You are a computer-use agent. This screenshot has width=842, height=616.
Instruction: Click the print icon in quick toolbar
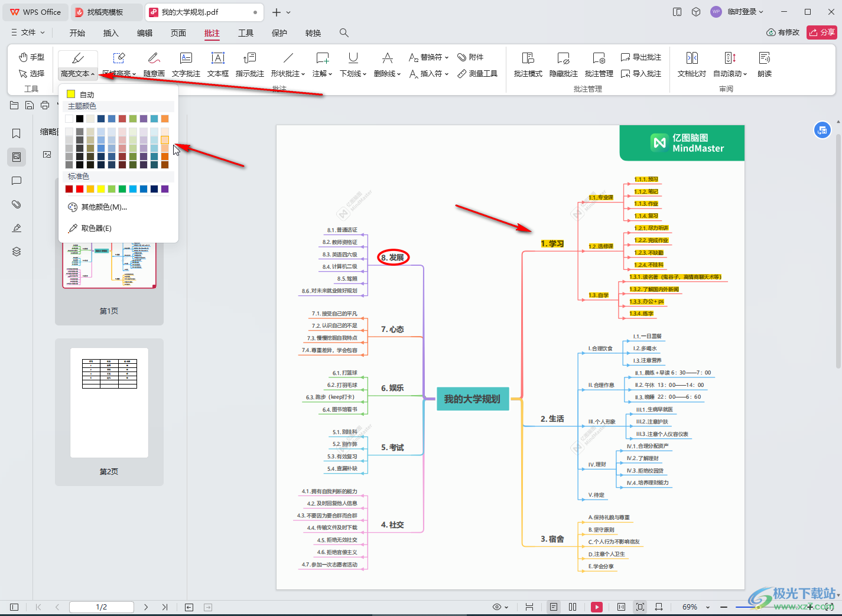45,105
